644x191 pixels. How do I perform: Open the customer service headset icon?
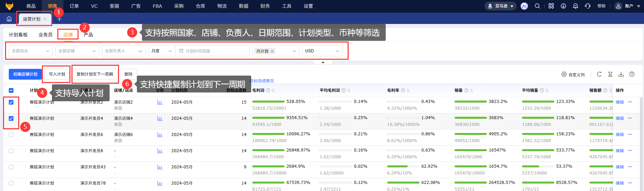pos(588,6)
